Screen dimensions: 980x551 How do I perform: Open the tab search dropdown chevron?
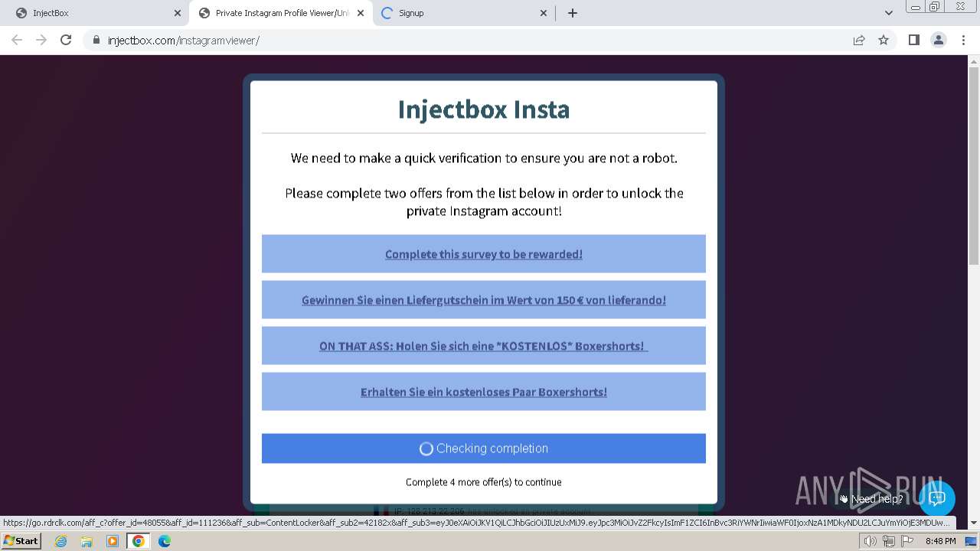point(889,13)
